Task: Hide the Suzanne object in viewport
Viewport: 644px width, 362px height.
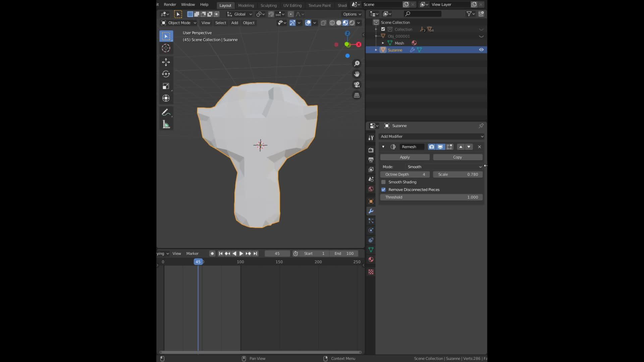Action: click(481, 50)
